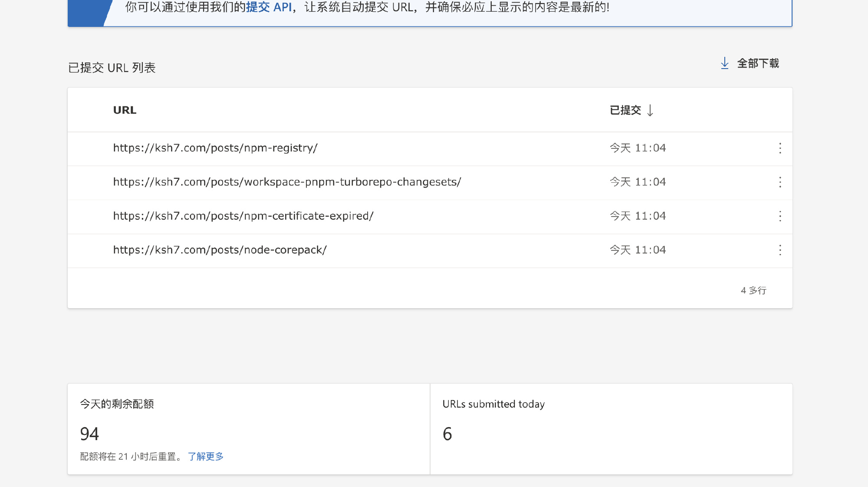Click the 4 多行 row count
Image resolution: width=868 pixels, height=487 pixels.
coord(753,290)
